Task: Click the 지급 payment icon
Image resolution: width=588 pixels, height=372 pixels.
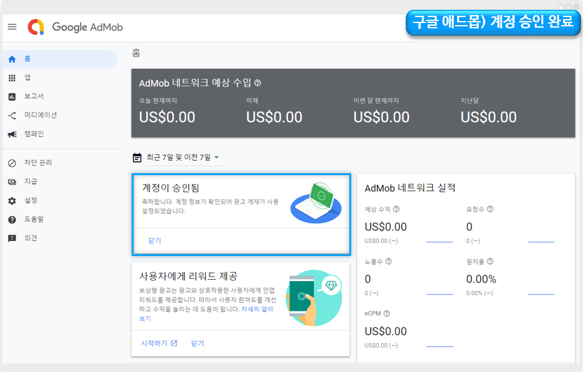Action: [12, 182]
